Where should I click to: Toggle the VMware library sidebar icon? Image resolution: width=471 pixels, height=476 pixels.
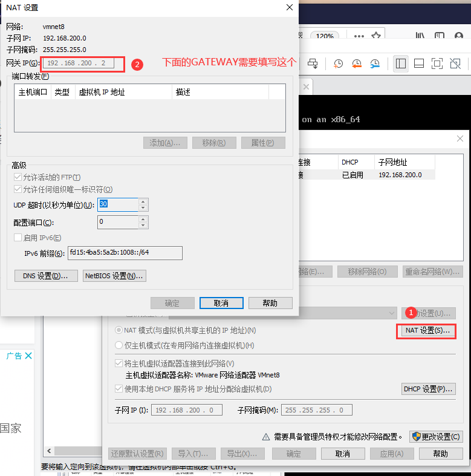pyautogui.click(x=401, y=64)
